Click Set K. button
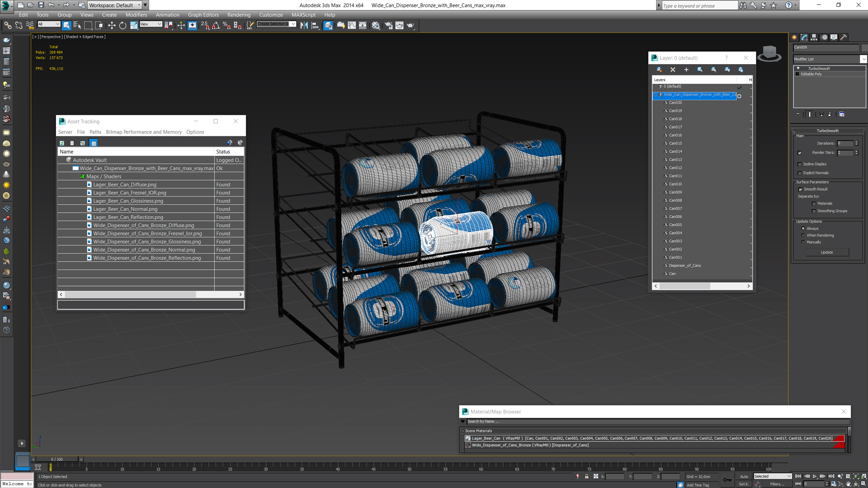This screenshot has width=868, height=488. click(744, 484)
